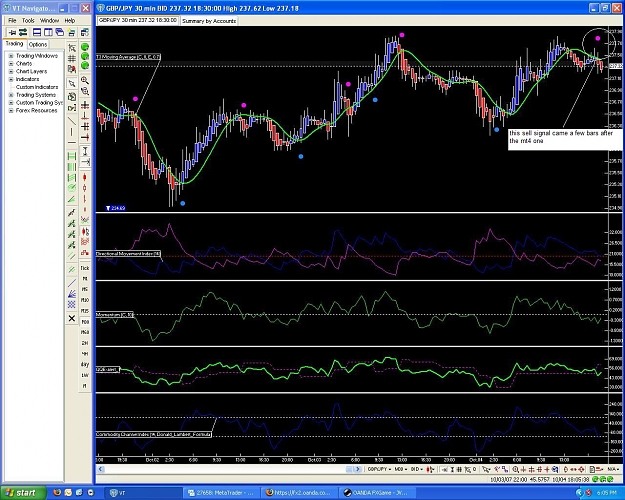Click the black X delete tool
The image size is (625, 500).
(x=72, y=318)
